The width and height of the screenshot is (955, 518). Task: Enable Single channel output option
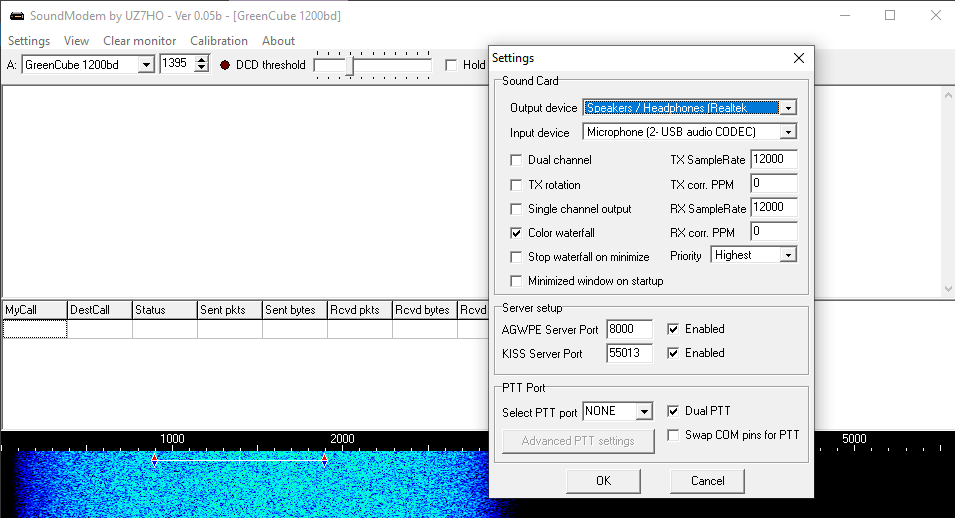[516, 209]
